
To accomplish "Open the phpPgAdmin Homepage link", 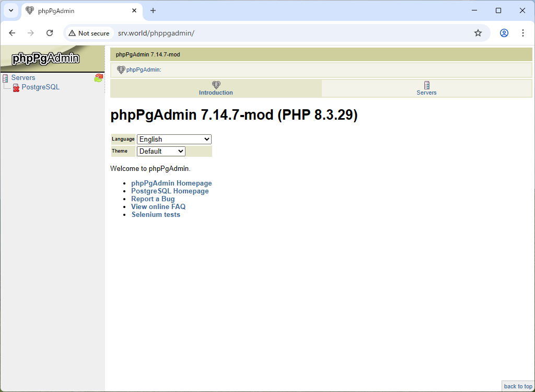I will (171, 183).
